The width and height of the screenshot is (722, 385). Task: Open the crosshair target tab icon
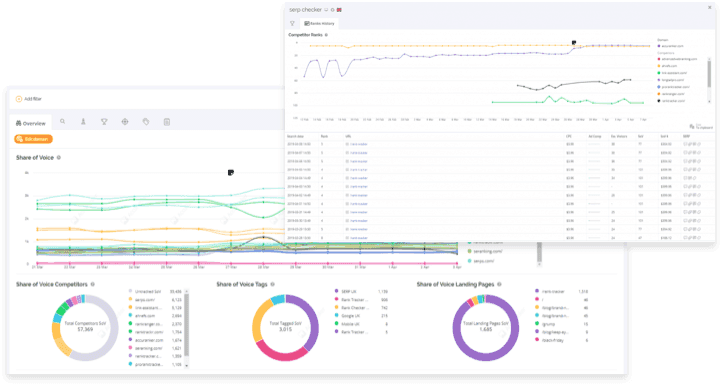click(x=125, y=122)
